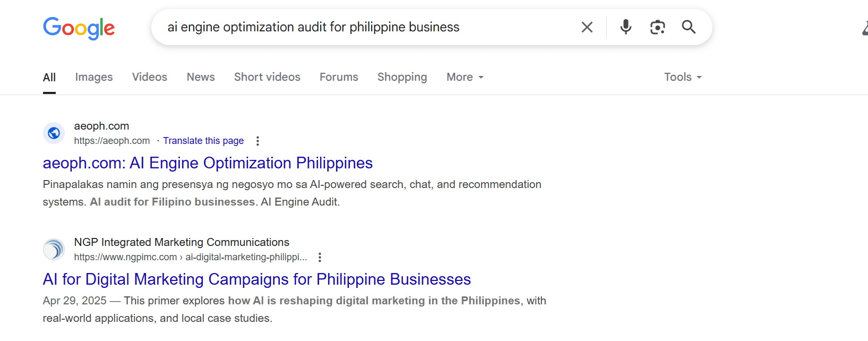Image resolution: width=868 pixels, height=341 pixels.
Task: Expand the Tools dropdown
Action: [683, 77]
